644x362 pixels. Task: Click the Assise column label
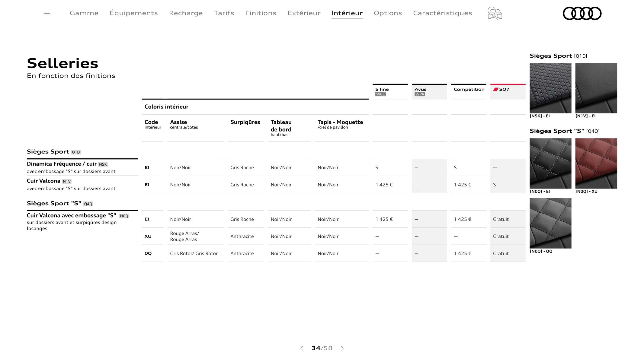click(x=184, y=124)
